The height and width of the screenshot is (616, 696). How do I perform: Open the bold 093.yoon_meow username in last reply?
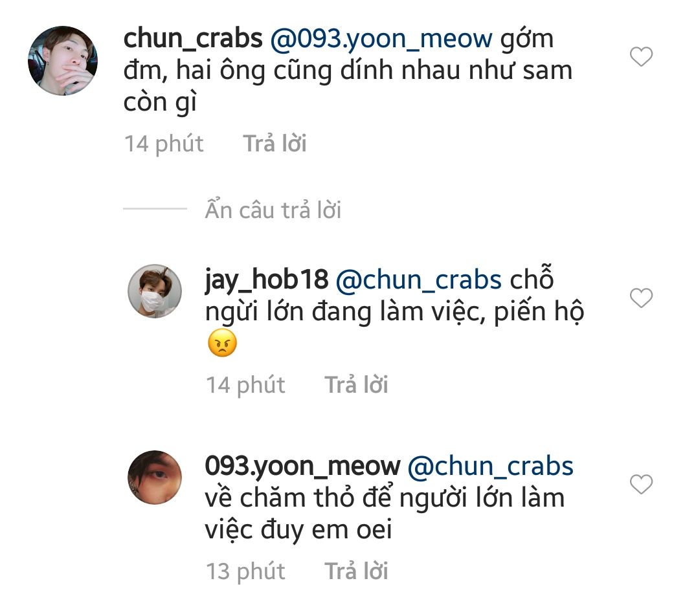coord(302,466)
